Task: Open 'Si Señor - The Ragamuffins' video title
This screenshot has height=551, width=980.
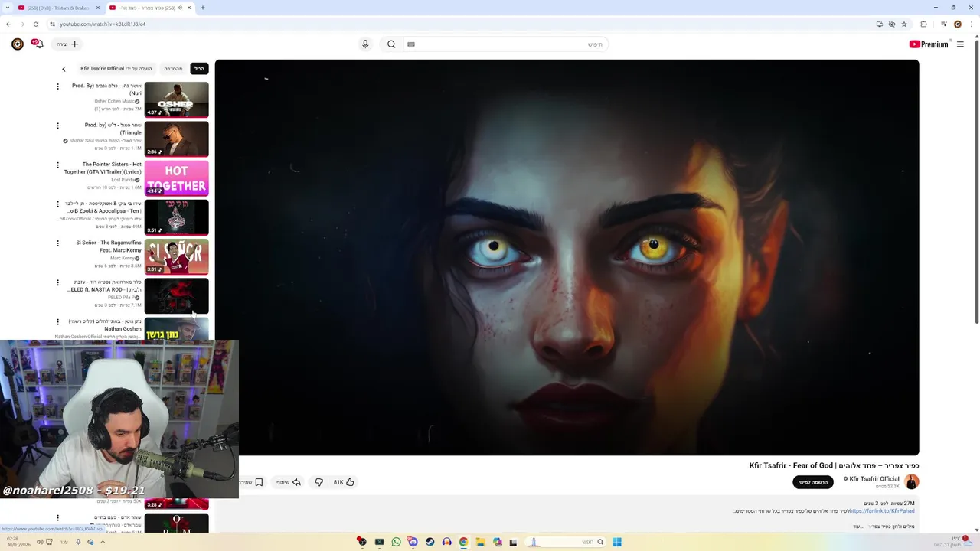Action: (x=109, y=246)
